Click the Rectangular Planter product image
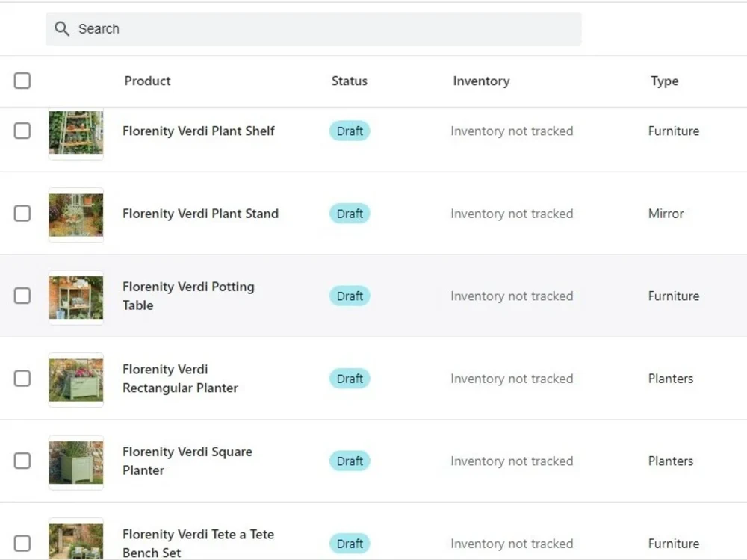 tap(76, 380)
